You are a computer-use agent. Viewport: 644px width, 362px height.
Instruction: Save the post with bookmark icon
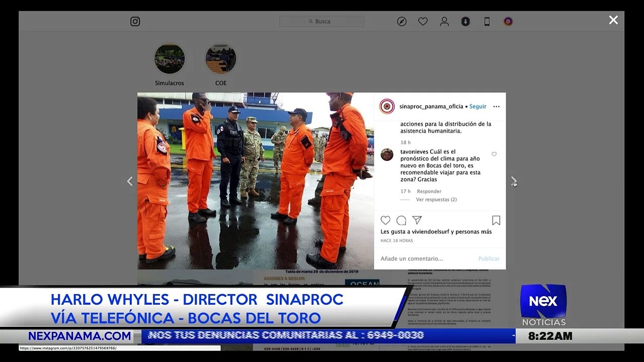coord(496,221)
